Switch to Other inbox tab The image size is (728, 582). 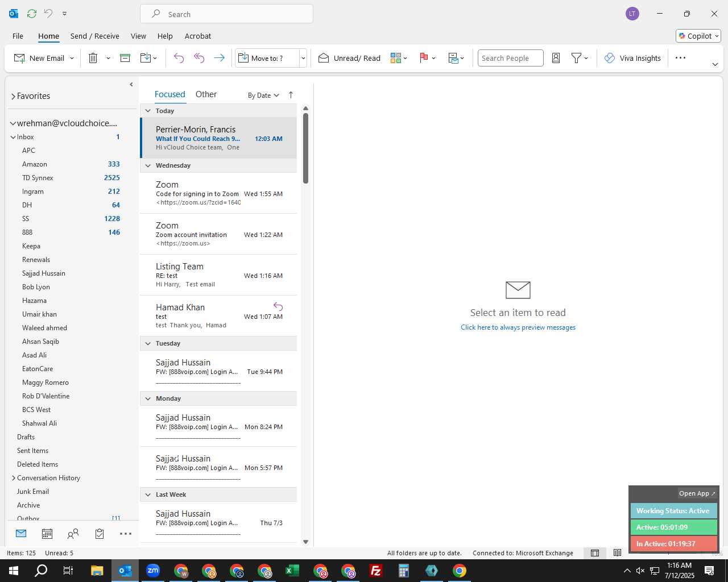coord(206,94)
